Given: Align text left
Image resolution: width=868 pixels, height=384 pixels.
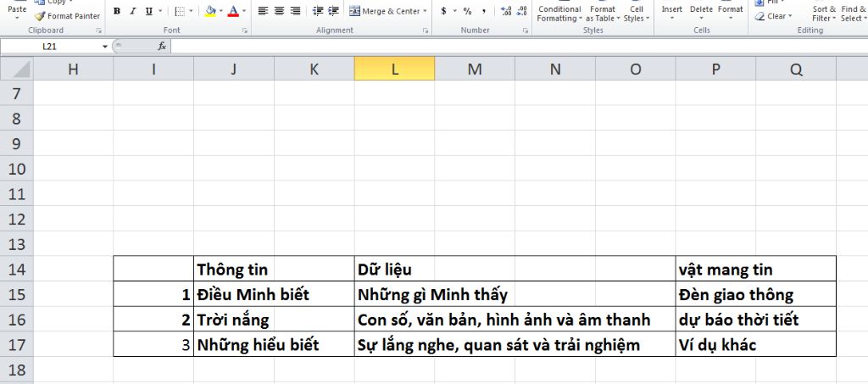Looking at the screenshot, I should click(x=263, y=11).
